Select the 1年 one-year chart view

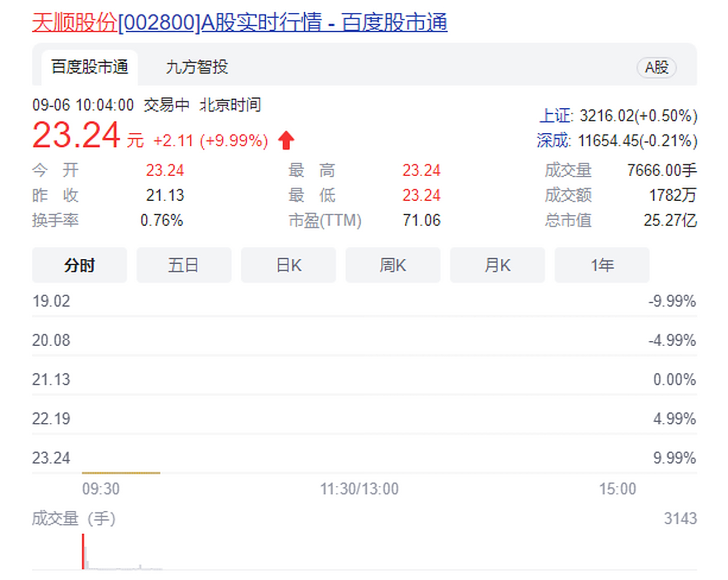click(x=602, y=265)
